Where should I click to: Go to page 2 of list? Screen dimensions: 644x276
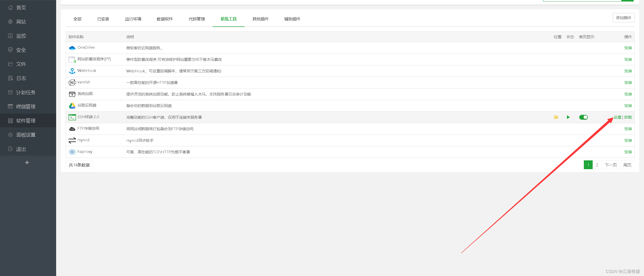coord(597,165)
